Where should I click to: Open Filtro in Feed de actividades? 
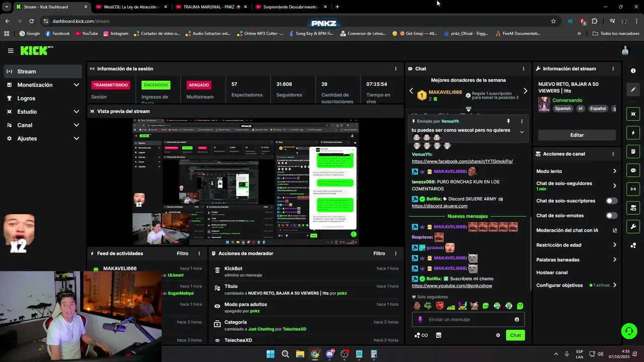(x=182, y=253)
